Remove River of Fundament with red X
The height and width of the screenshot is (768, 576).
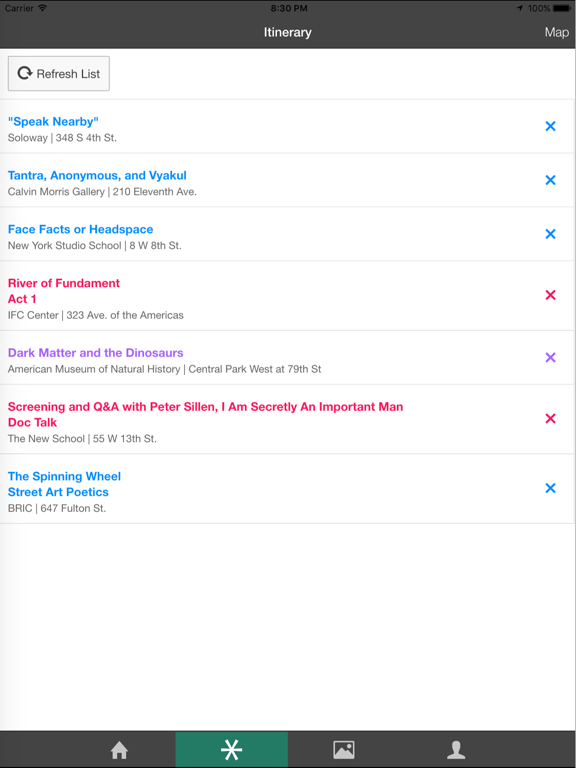[x=550, y=295]
